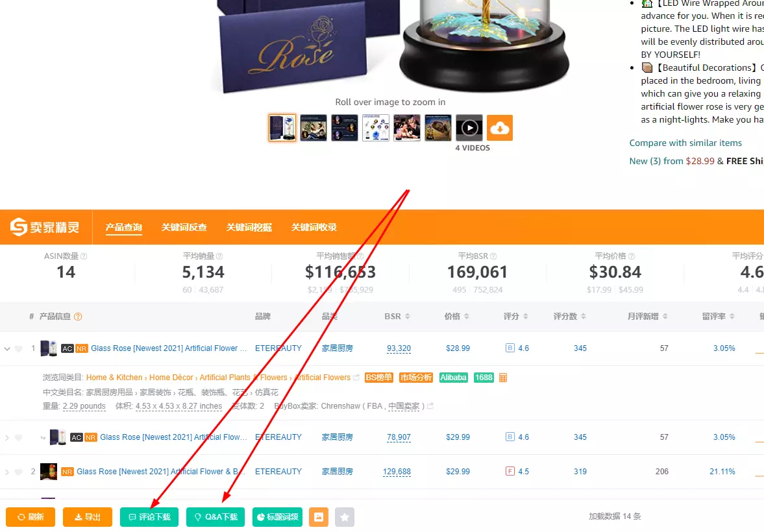Click the help icon beside ASIN数量
This screenshot has height=532, width=764.
coord(84,256)
